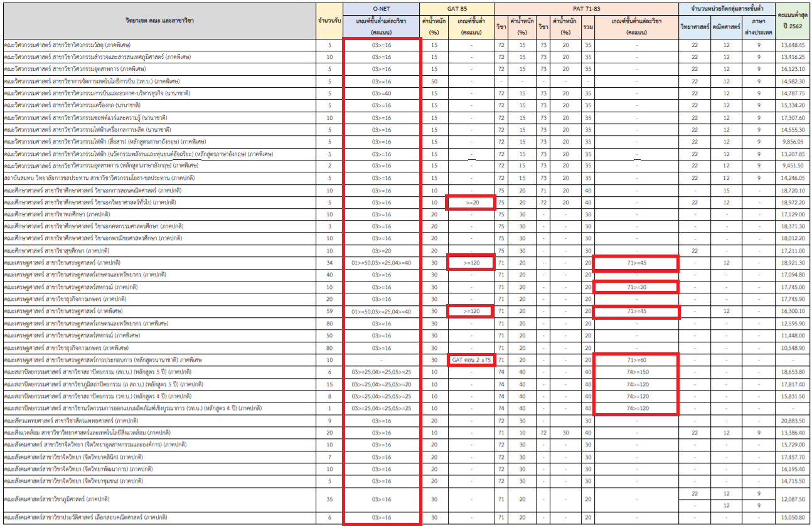Click row 'ภูมิสถาปัตยกรรม (ภ.สถ.บ.) (หลักสูตร 5 ปี)'
The image size is (812, 526).
point(405,384)
